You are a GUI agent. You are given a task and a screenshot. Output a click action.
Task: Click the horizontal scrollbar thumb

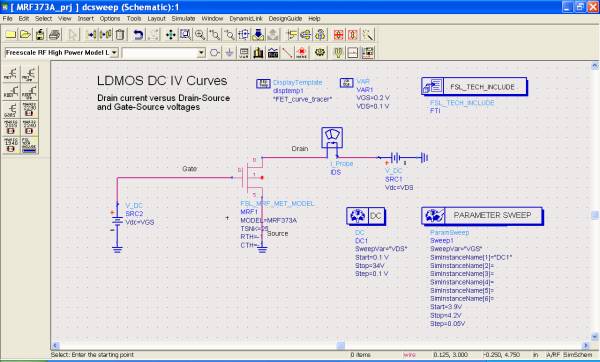tap(340, 346)
